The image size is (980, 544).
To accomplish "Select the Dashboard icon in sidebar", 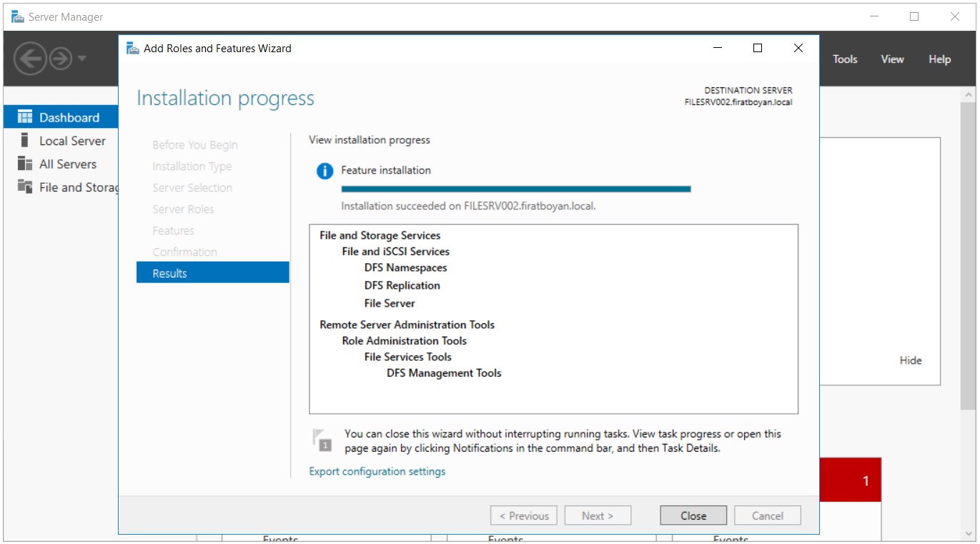I will [x=25, y=117].
